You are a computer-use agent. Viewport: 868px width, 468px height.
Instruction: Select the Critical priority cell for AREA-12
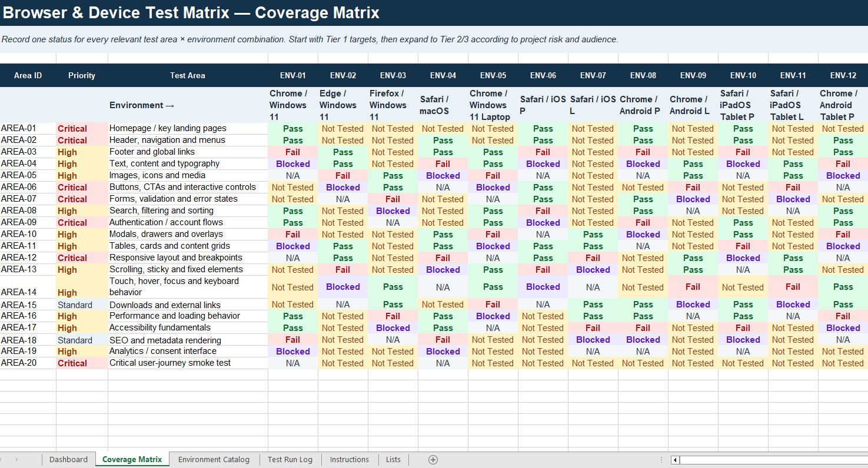(x=82, y=258)
